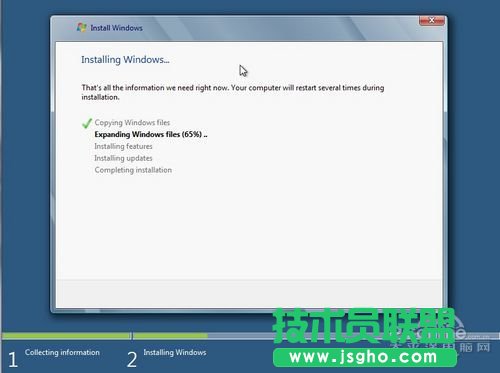Select "Expanding Windows files (65%)" step text

[151, 134]
